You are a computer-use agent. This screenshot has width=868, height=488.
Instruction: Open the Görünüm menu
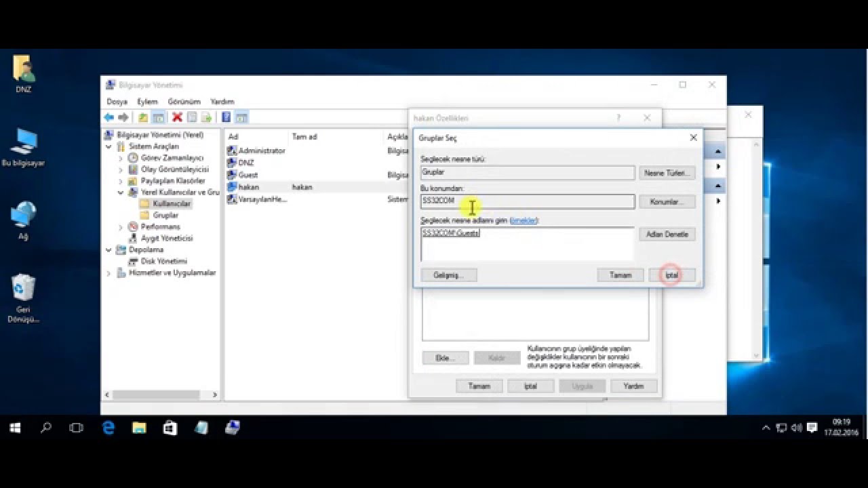point(184,102)
